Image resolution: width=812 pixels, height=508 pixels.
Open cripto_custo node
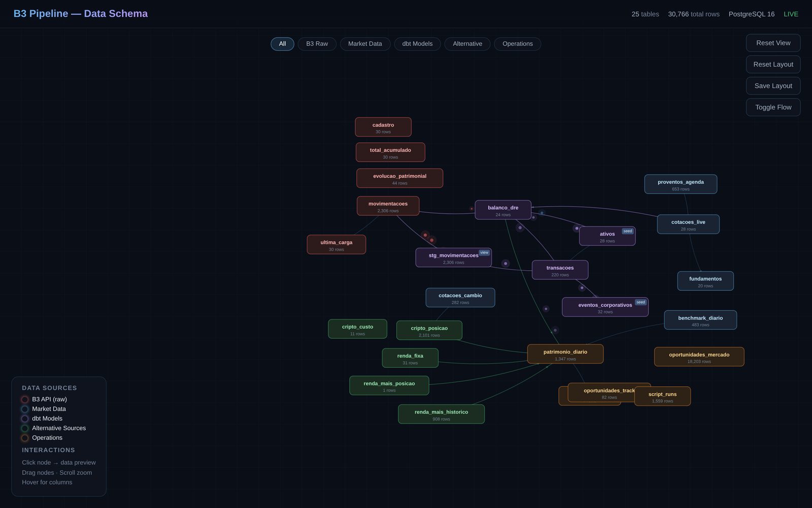pos(357,329)
